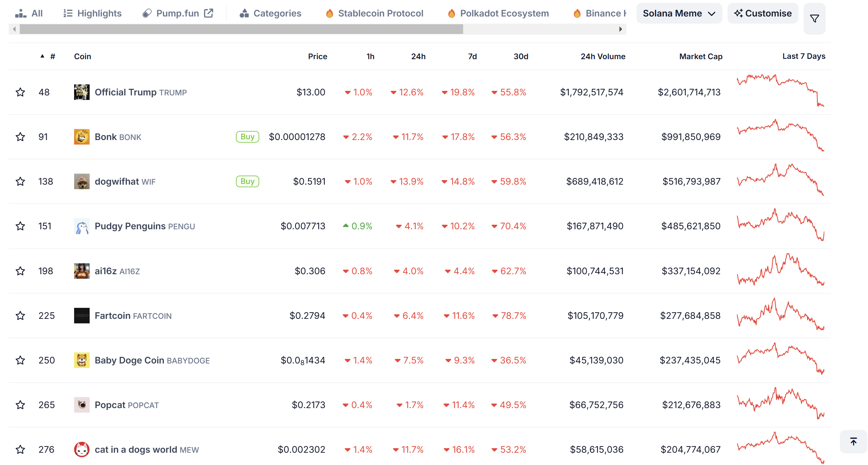Favorite Official Trump with the star
The height and width of the screenshot is (465, 868).
pos(20,92)
